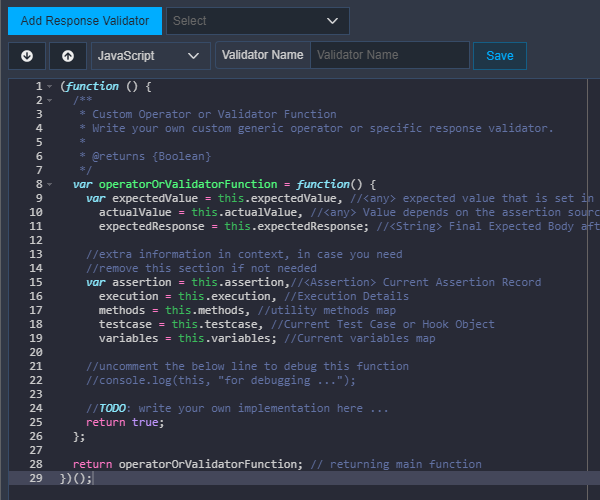Click 'this.execution' on line 16

coord(224,296)
